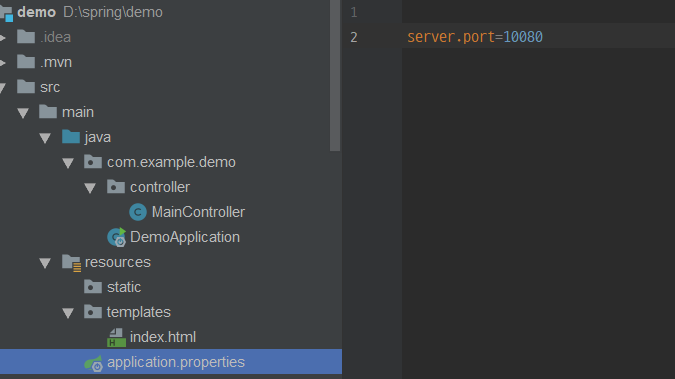Image resolution: width=675 pixels, height=379 pixels.
Task: Click the 10080 port value
Action: (x=523, y=37)
